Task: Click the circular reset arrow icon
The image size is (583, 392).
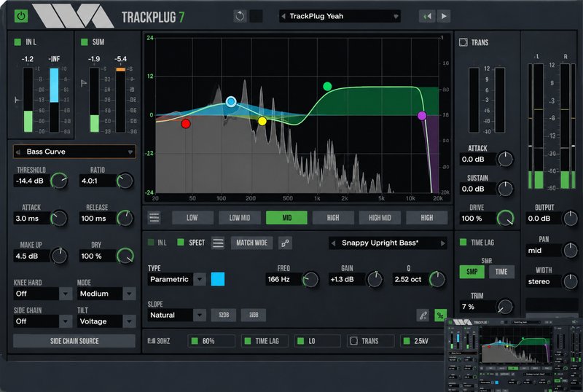Action: pos(240,16)
